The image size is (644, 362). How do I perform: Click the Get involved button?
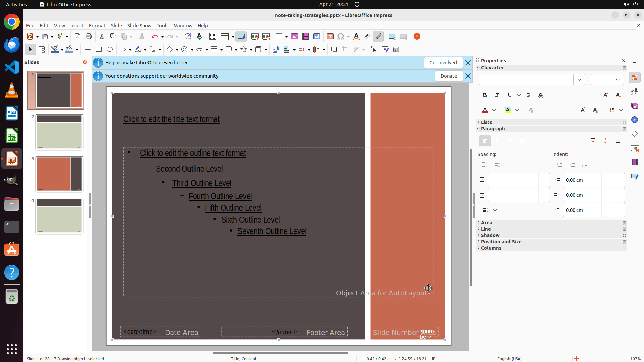pos(443,63)
